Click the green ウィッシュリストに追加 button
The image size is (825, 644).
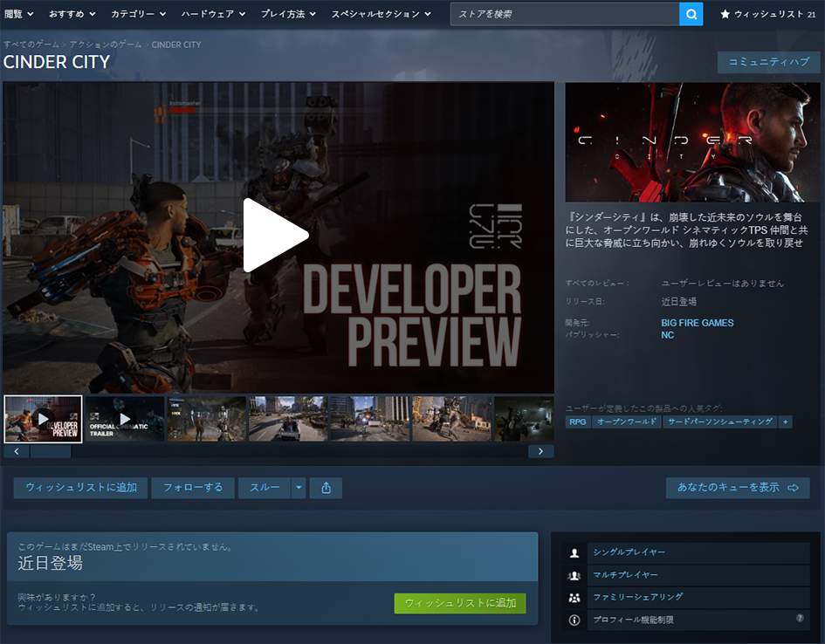pos(460,603)
